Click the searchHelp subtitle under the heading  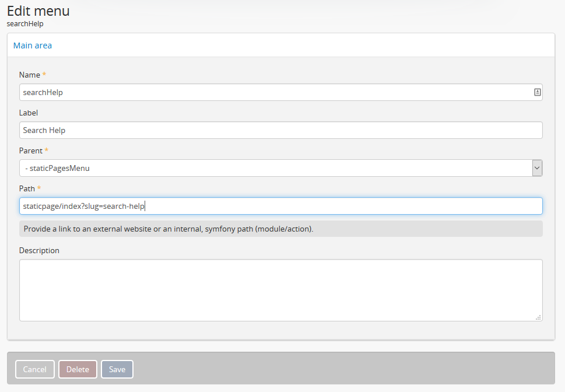pyautogui.click(x=25, y=24)
